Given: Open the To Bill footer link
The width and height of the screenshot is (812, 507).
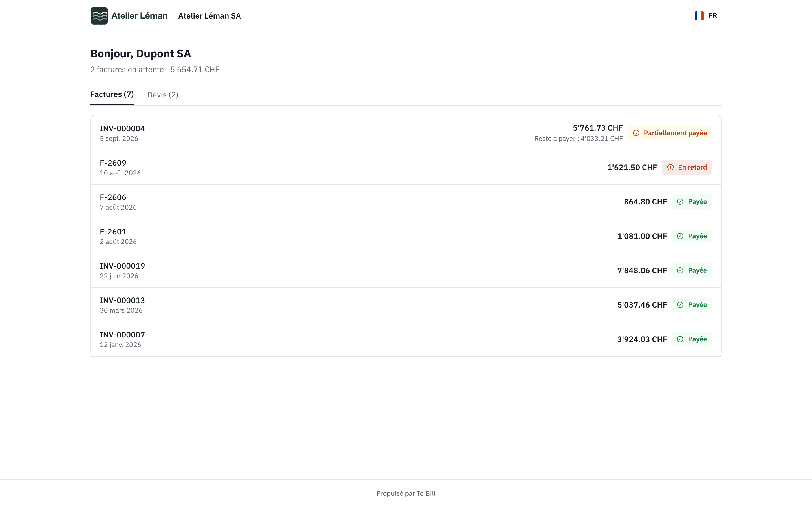Looking at the screenshot, I should pos(426,493).
